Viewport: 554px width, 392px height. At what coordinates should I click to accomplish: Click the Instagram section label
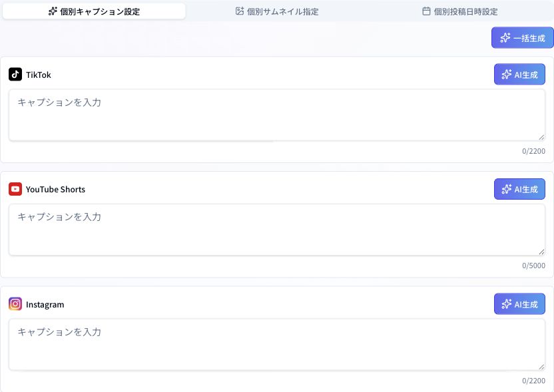(x=45, y=304)
